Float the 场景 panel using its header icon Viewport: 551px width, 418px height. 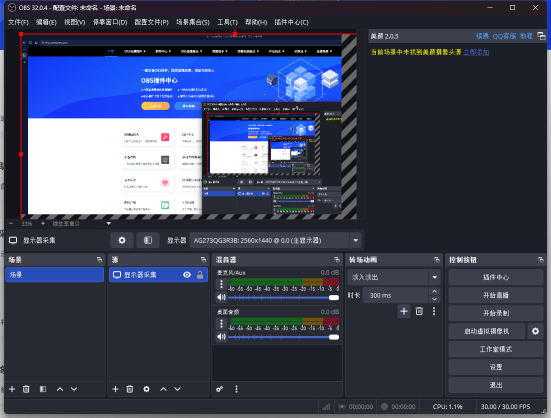99,260
